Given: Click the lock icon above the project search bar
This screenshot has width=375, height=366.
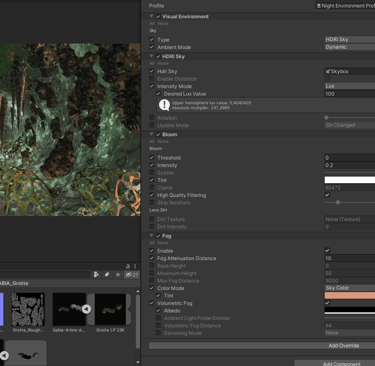Looking at the screenshot, I should [128, 266].
